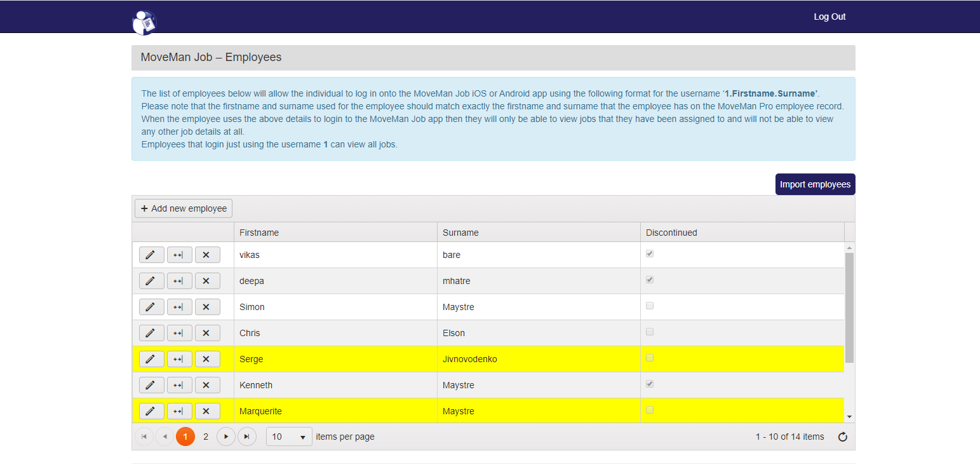980x474 pixels.
Task: Toggle Discontinued checkbox for vikas
Action: (x=650, y=254)
